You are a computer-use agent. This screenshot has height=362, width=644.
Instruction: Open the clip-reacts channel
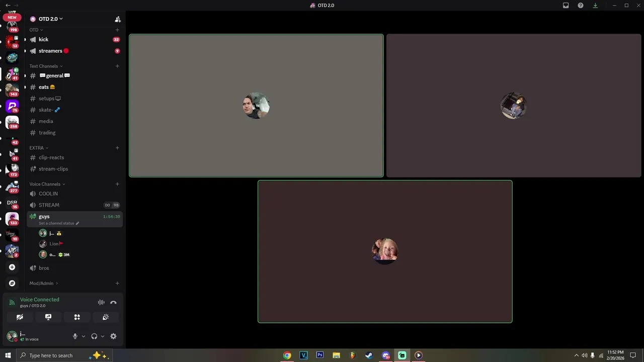click(74, 157)
